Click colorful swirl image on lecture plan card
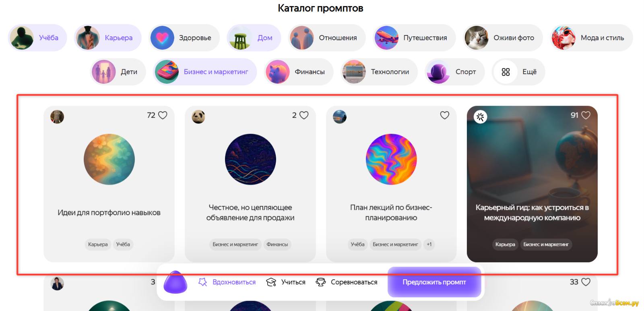The width and height of the screenshot is (644, 311). [x=391, y=159]
